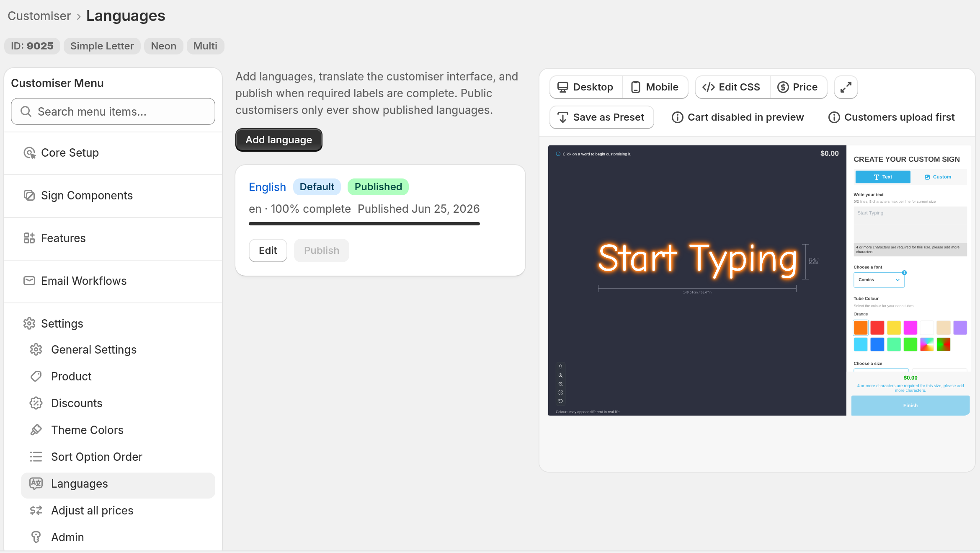Select the red tube colour swatch
This screenshot has width=980, height=553.
tap(877, 328)
